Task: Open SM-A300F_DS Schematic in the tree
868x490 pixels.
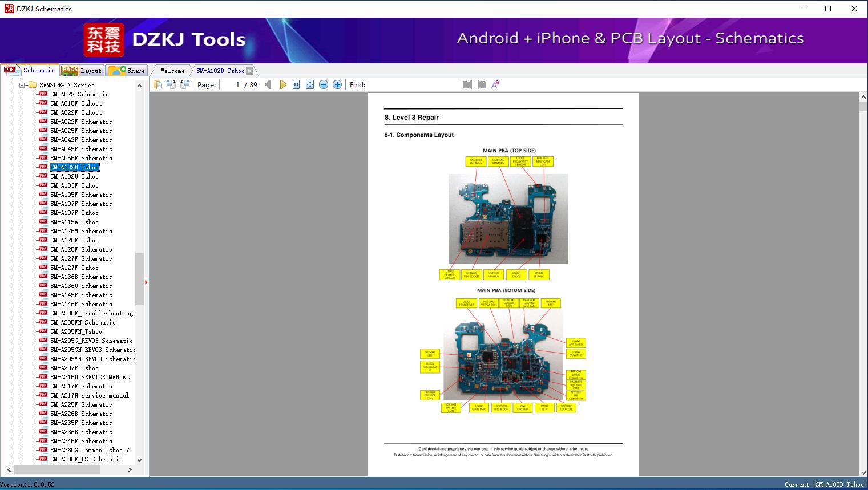Action: pyautogui.click(x=86, y=459)
